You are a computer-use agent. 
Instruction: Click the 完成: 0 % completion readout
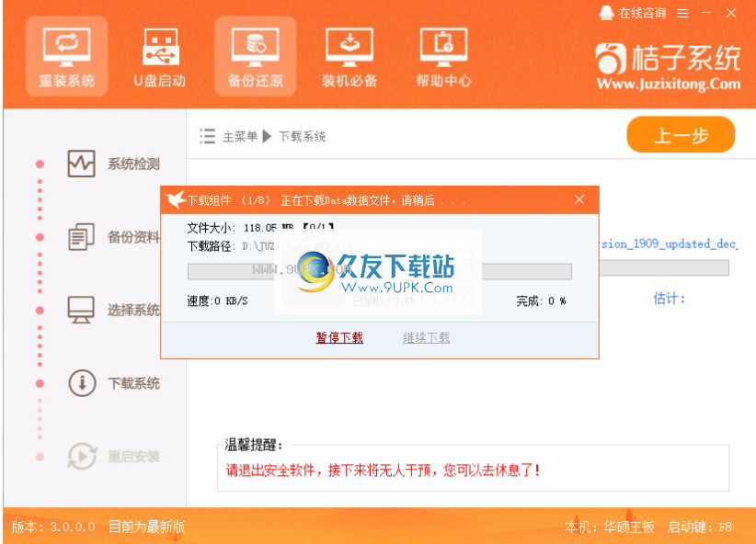click(541, 301)
